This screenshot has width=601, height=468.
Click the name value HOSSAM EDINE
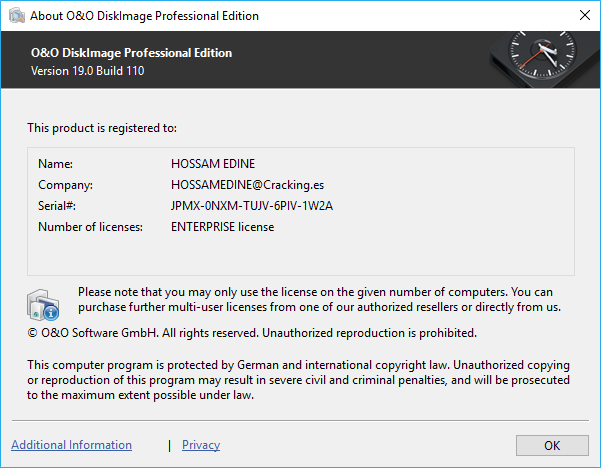[213, 164]
